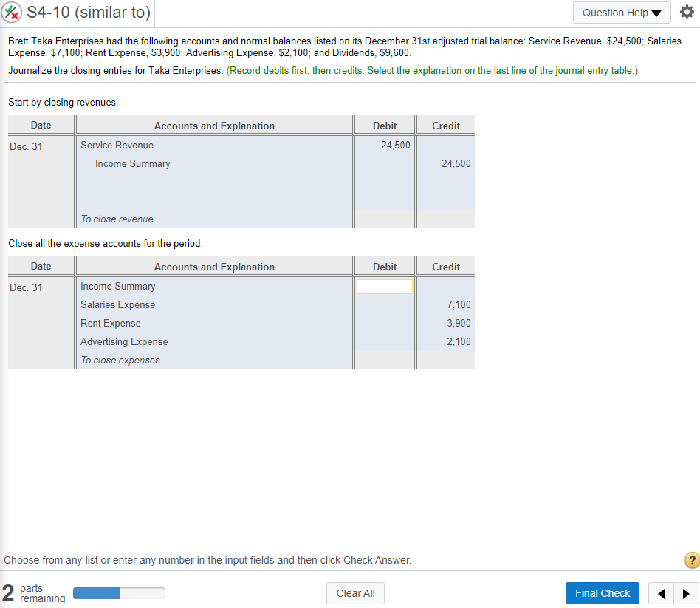Screen dimensions: 700x608
Task: Click the parts remaining progress bar
Action: (119, 593)
